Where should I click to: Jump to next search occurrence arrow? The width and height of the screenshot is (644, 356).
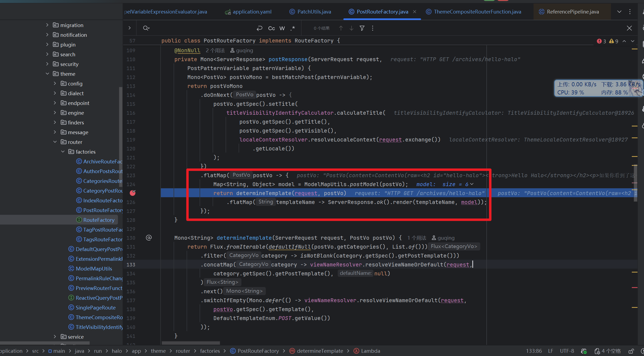pyautogui.click(x=351, y=28)
